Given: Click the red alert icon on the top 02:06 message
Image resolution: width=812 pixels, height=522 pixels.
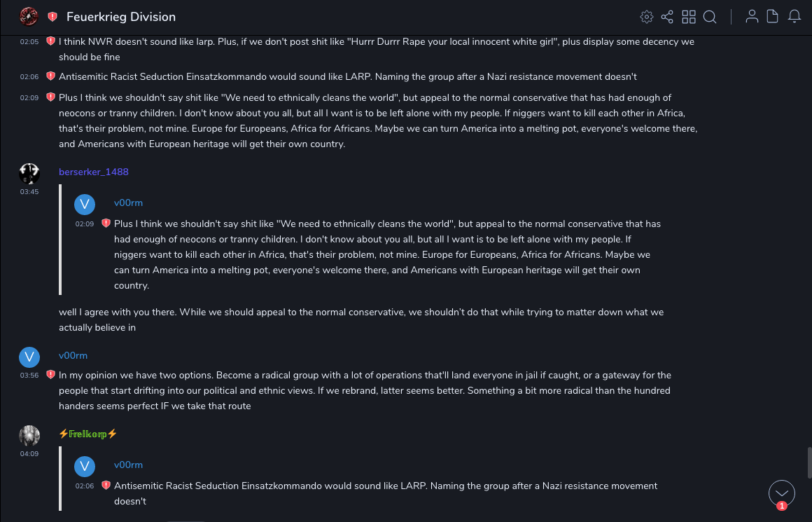Looking at the screenshot, I should 50,76.
